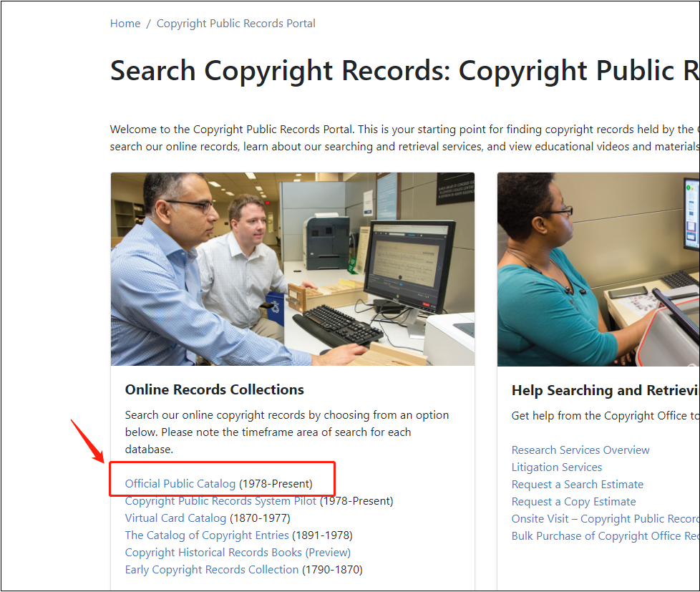Go to the Home breadcrumb link

(125, 24)
